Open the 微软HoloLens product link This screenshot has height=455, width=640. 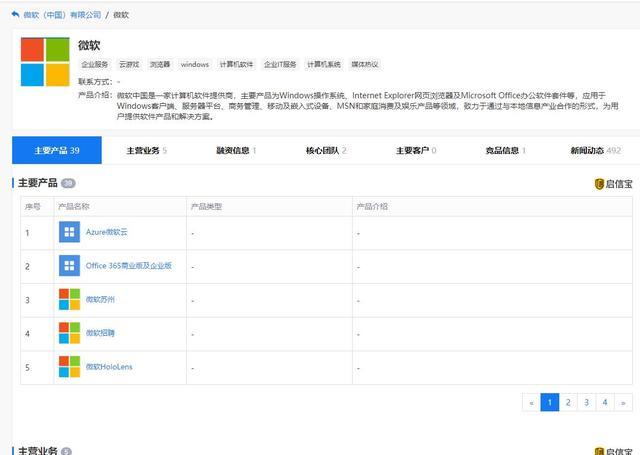109,367
